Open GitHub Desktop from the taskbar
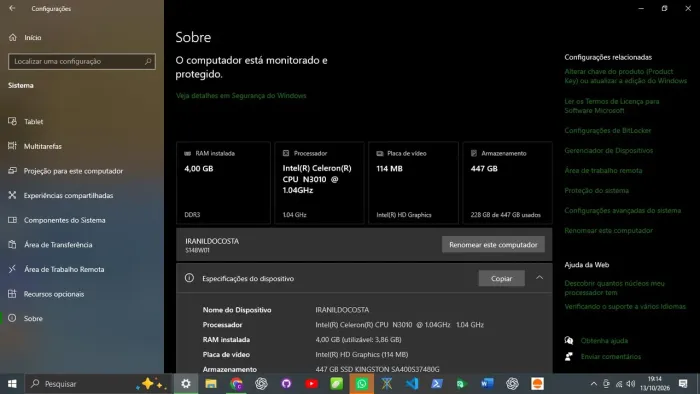Image resolution: width=700 pixels, height=394 pixels. (x=286, y=384)
